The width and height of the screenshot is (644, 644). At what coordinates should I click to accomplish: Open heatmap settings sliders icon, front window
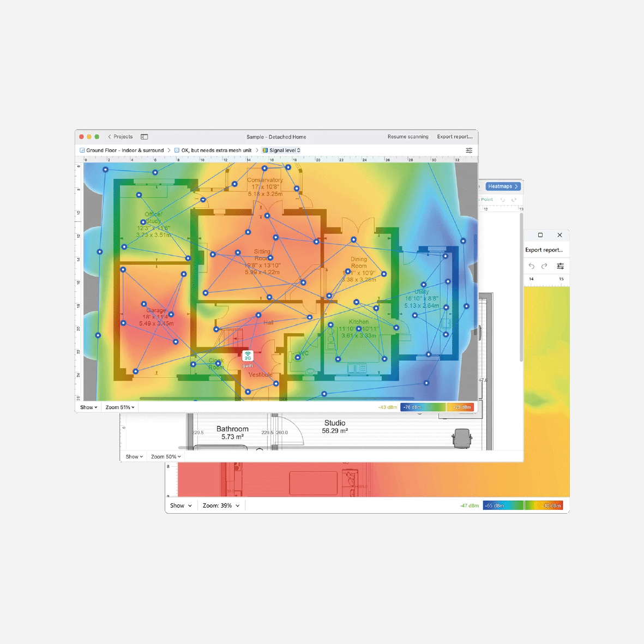tap(469, 151)
